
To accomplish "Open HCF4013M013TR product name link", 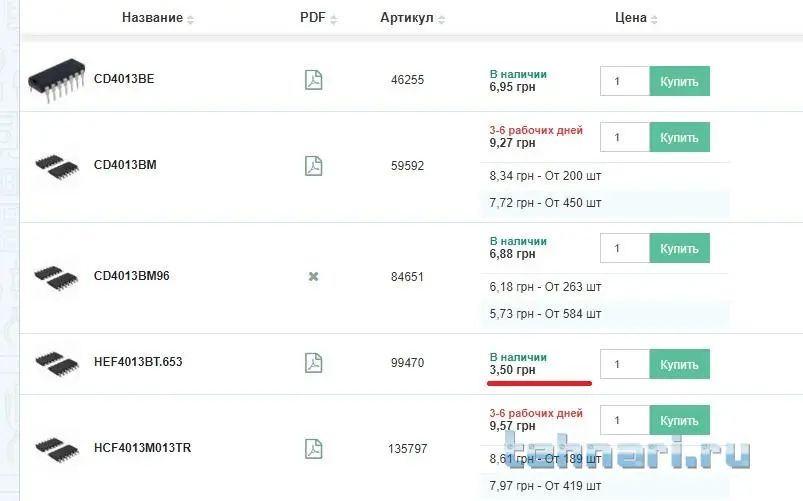I will [141, 448].
